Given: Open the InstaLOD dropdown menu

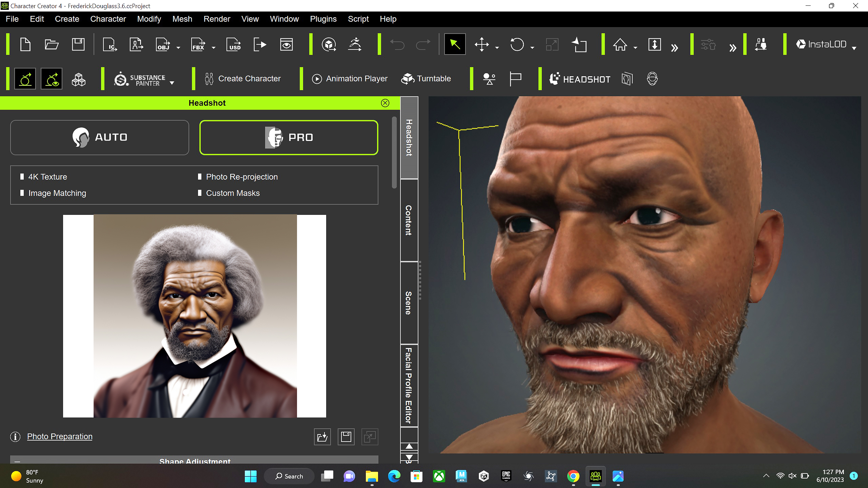Looking at the screenshot, I should [854, 48].
